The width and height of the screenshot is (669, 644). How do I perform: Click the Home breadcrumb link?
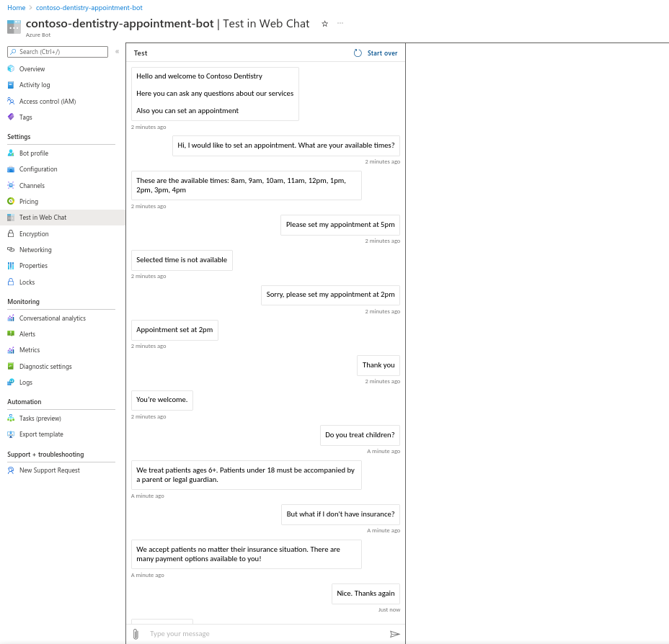pyautogui.click(x=16, y=8)
